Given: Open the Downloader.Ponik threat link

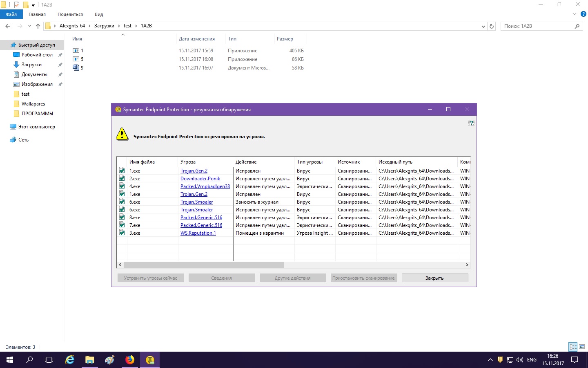Looking at the screenshot, I should click(200, 179).
